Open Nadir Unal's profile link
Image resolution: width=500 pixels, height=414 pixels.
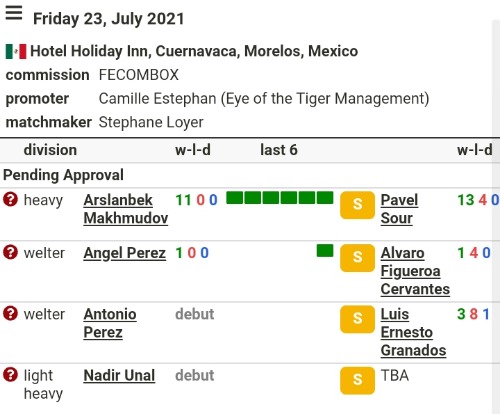tap(119, 375)
